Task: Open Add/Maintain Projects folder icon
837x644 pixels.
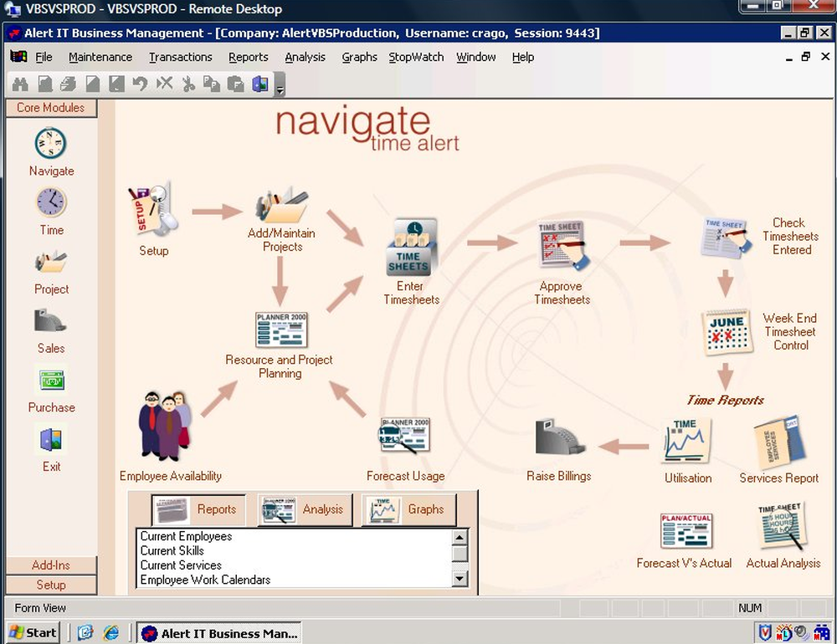Action: pyautogui.click(x=281, y=206)
